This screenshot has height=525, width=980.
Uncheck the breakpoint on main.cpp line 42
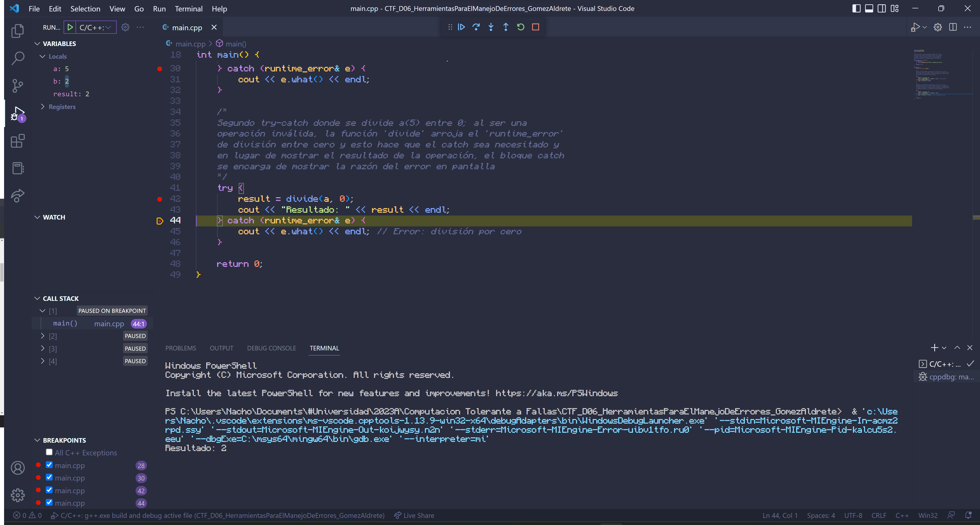coord(49,490)
